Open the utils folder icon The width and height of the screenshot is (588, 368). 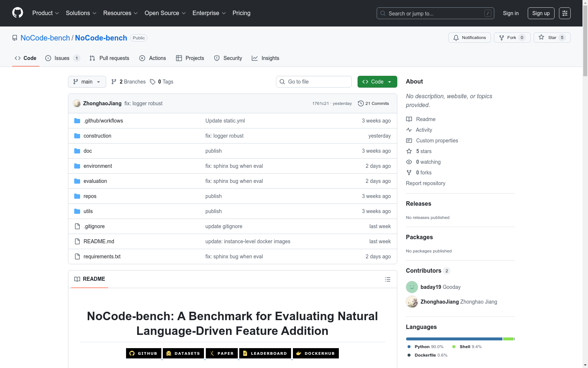click(77, 211)
